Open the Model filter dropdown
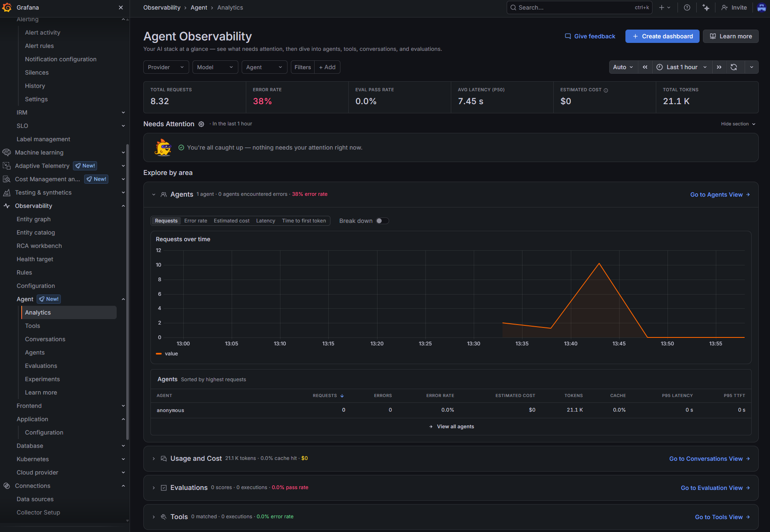 215,67
